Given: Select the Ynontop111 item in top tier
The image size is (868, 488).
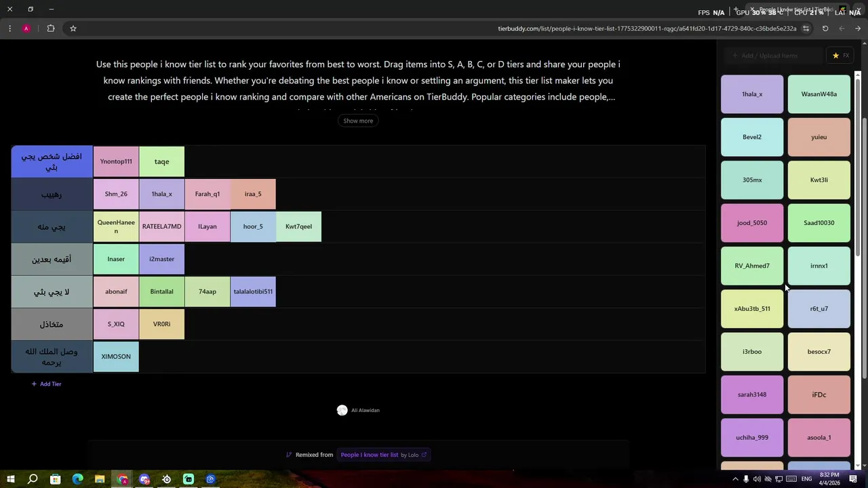Looking at the screenshot, I should 116,162.
